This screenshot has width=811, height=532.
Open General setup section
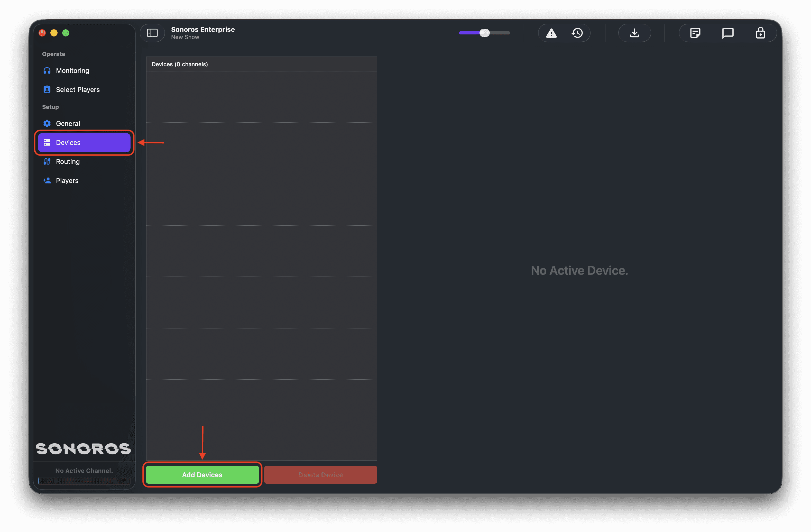pos(84,123)
